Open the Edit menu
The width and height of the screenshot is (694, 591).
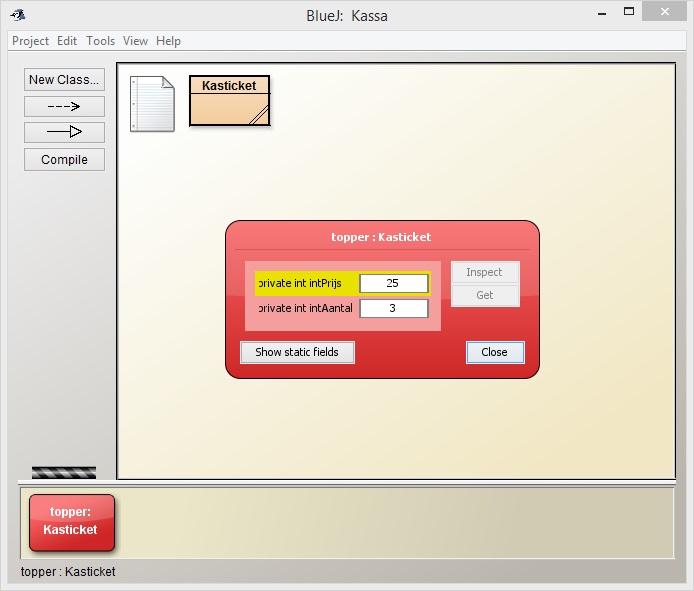point(67,41)
